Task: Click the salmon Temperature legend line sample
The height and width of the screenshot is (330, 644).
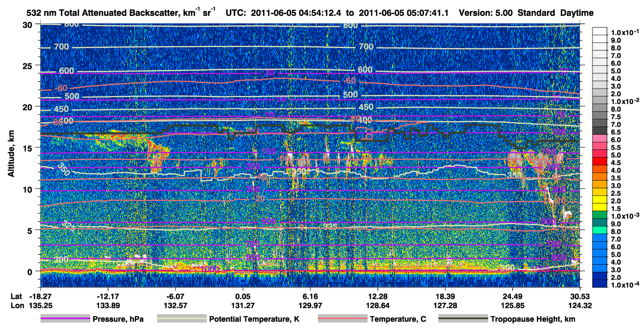Action: point(343,319)
